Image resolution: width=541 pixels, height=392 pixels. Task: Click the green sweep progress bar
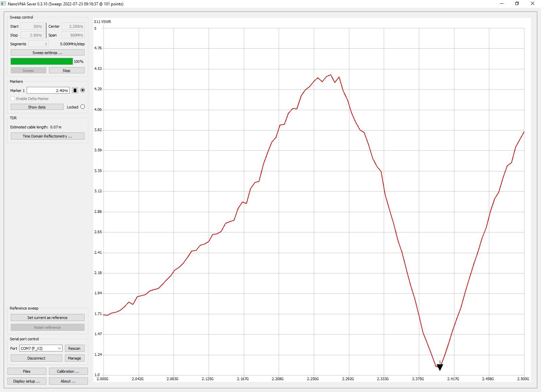pyautogui.click(x=42, y=61)
